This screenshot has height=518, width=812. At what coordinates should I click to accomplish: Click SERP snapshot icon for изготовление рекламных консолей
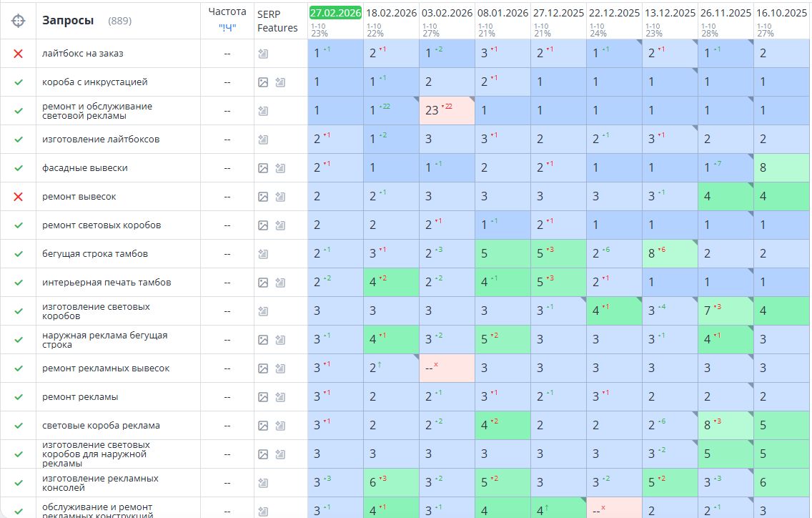[x=263, y=483]
